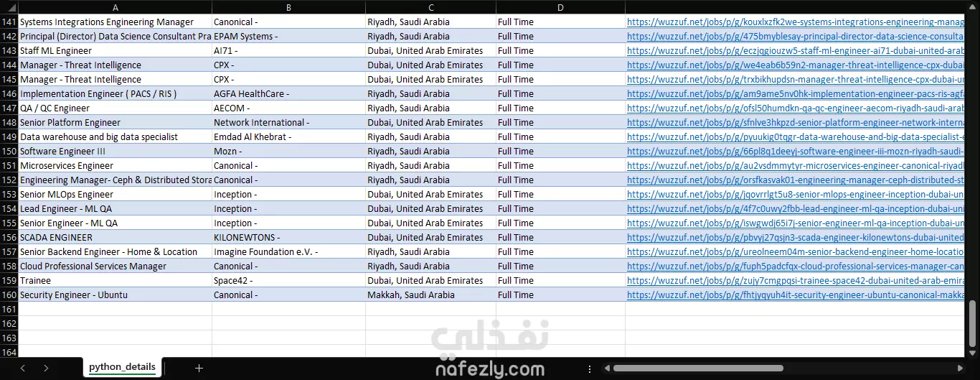Select cell 'Security Engineer - Ubuntu'
This screenshot has height=380, width=980.
point(116,295)
